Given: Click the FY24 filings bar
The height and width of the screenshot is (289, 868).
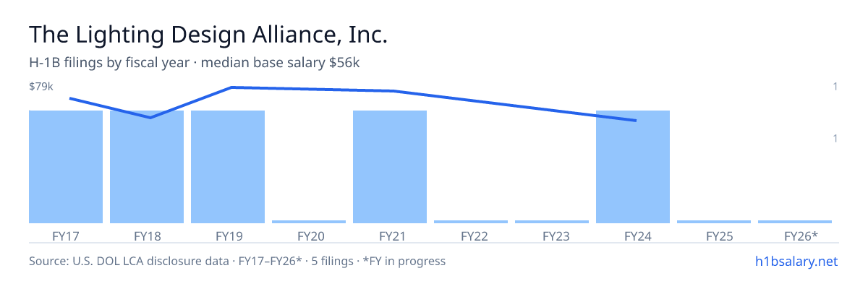Looking at the screenshot, I should [x=633, y=167].
